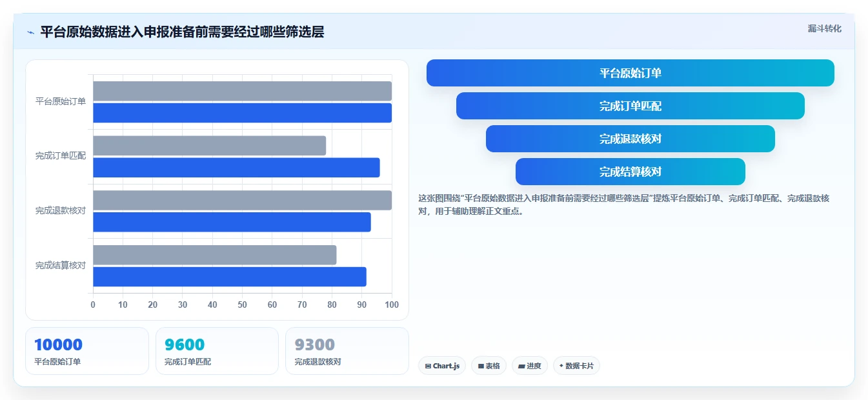The height and width of the screenshot is (400, 868).
Task: Click the 数据卡片 chip
Action: click(576, 366)
